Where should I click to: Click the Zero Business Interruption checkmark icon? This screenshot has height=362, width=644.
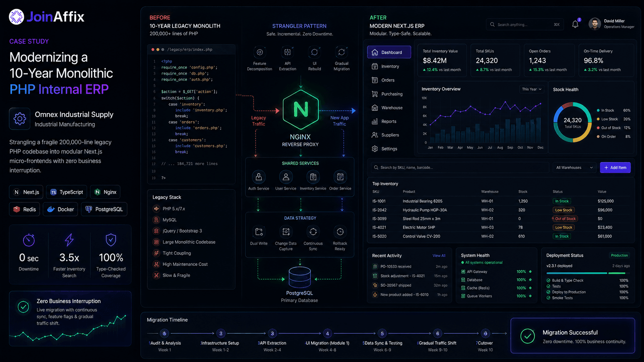pyautogui.click(x=23, y=307)
